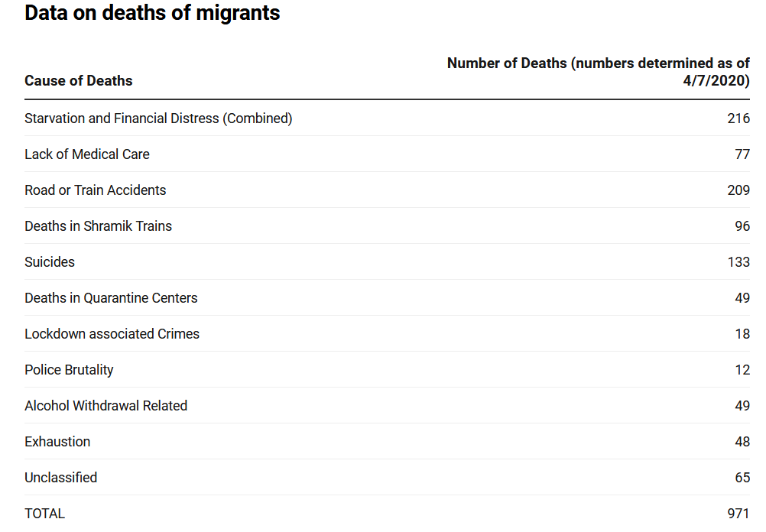Click the 'TOTAL' row label
The width and height of the screenshot is (766, 532).
pyautogui.click(x=44, y=514)
